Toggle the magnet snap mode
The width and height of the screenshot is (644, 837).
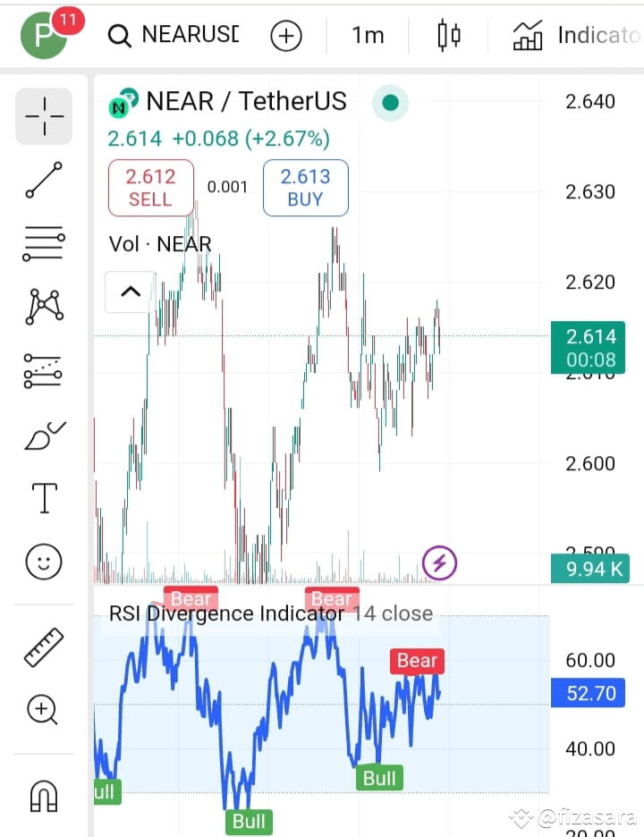point(44,795)
